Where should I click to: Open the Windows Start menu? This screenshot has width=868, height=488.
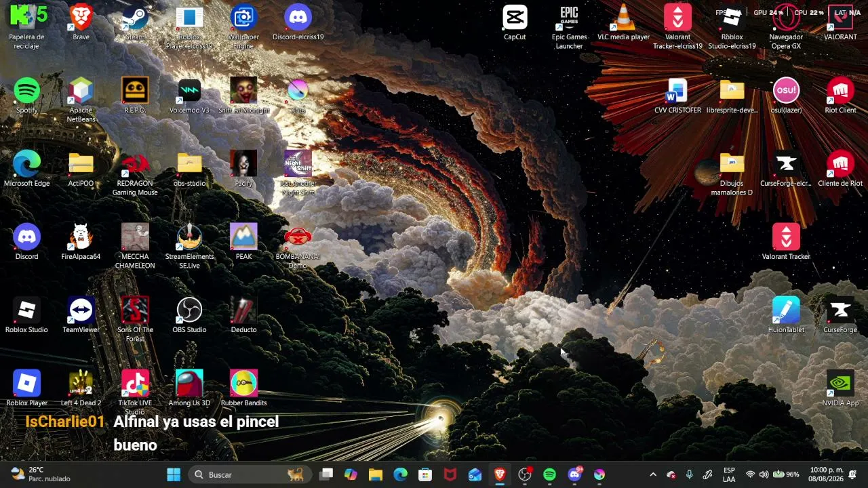(x=174, y=474)
